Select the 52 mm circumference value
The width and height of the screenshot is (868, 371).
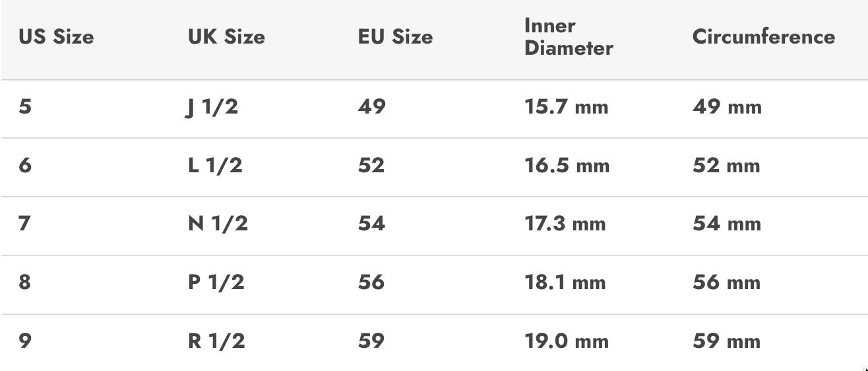click(x=726, y=165)
